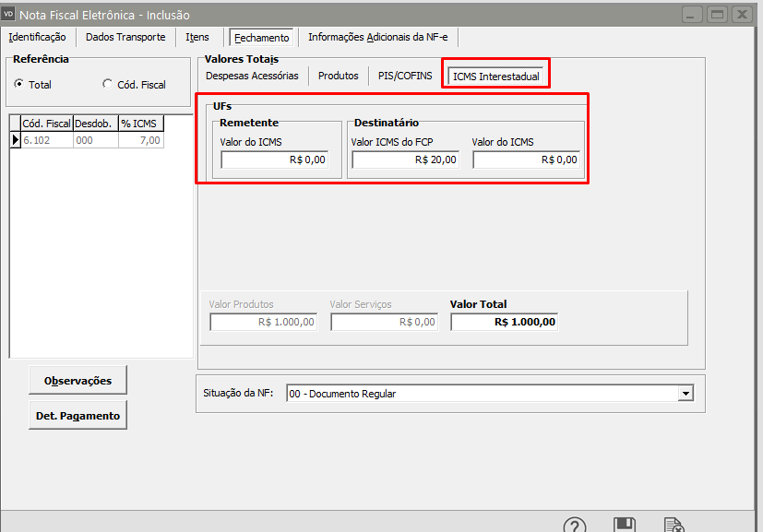The width and height of the screenshot is (763, 532).
Task: Click the Valor ICMS do FCP field
Action: (405, 160)
